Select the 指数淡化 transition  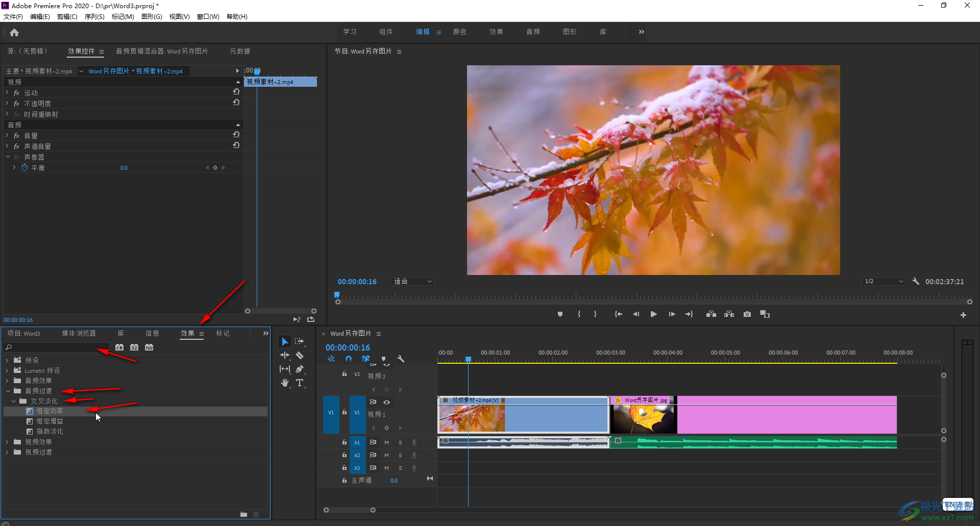click(x=50, y=432)
